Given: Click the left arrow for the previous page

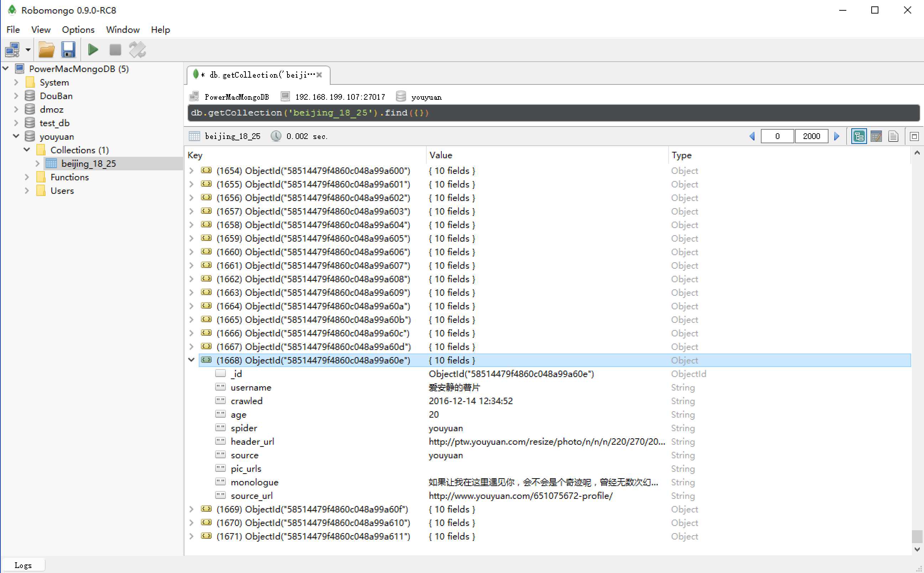Looking at the screenshot, I should (752, 136).
